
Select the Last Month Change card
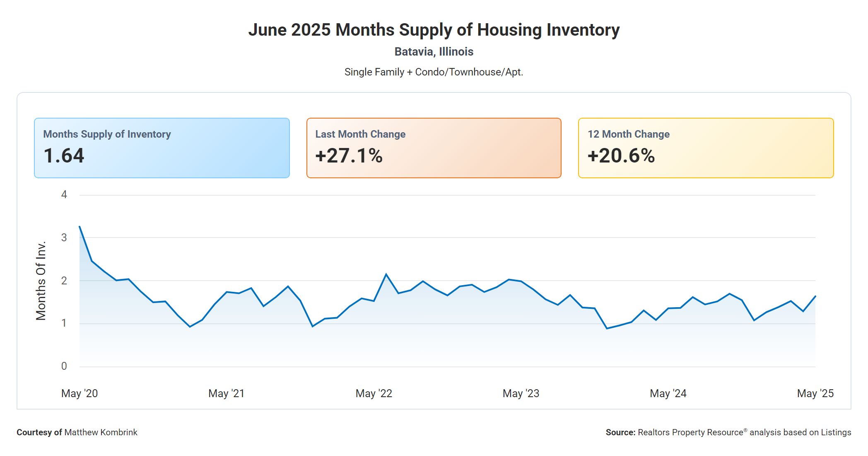[x=434, y=148]
